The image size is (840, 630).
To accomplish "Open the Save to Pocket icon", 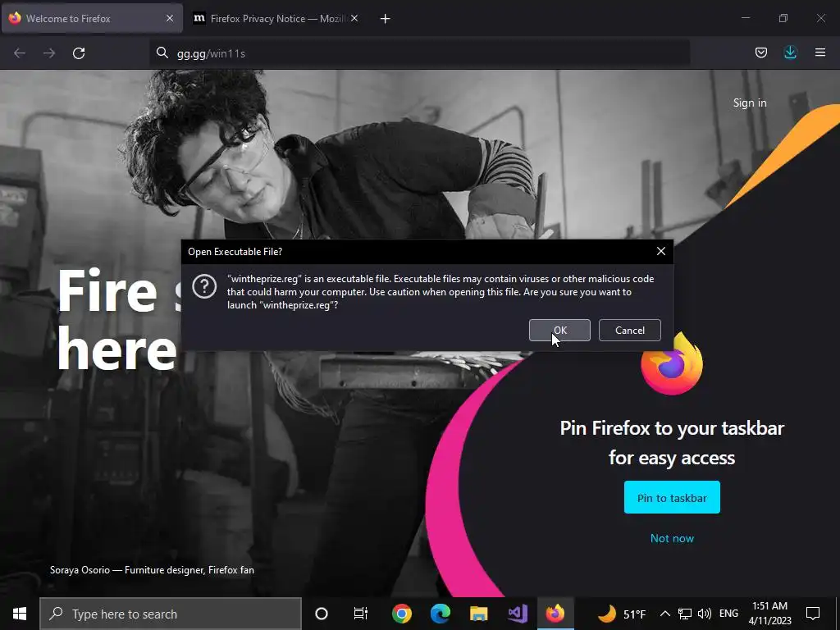I will click(760, 52).
